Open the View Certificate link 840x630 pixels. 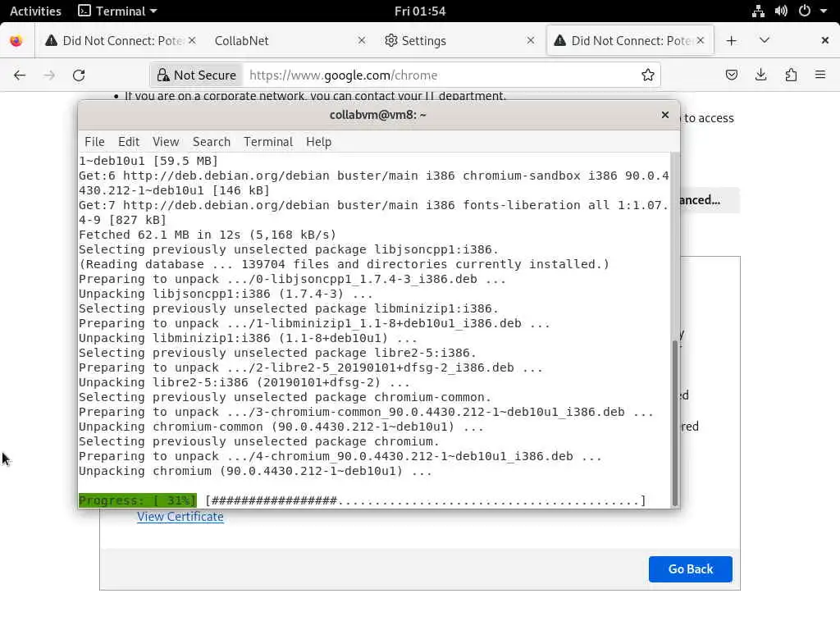180,517
